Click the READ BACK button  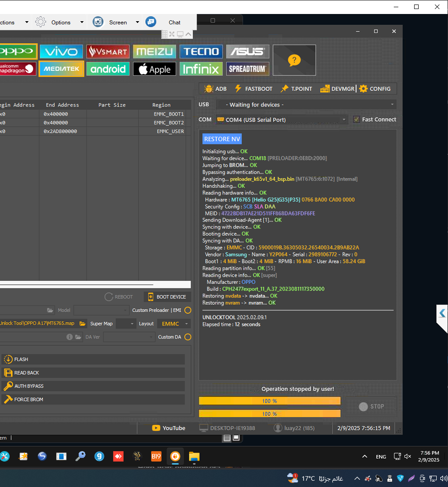(93, 373)
